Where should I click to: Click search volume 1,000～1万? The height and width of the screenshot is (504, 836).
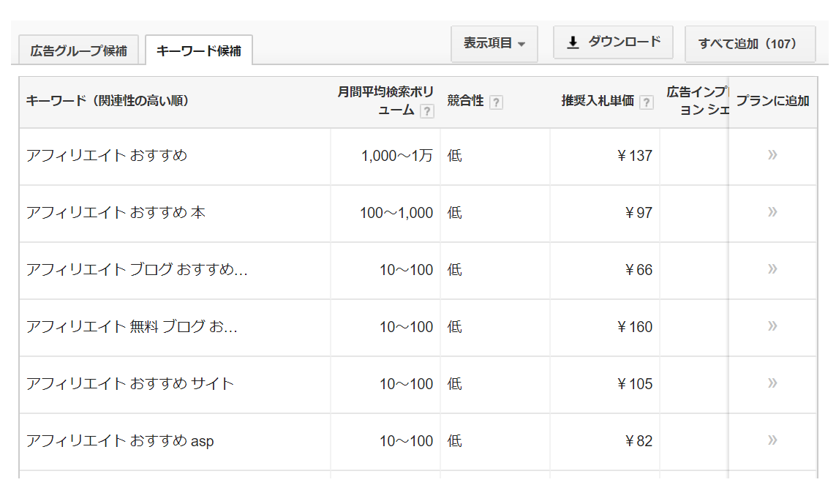pos(396,156)
